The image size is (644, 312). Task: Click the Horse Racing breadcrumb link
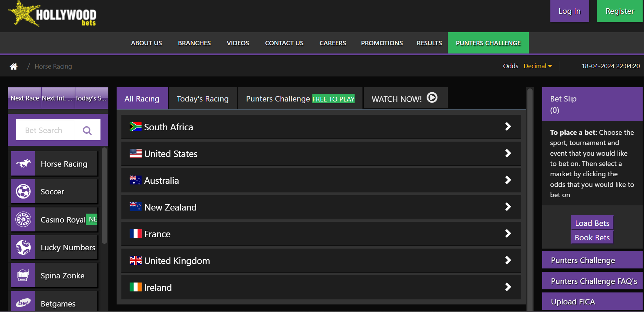point(53,66)
